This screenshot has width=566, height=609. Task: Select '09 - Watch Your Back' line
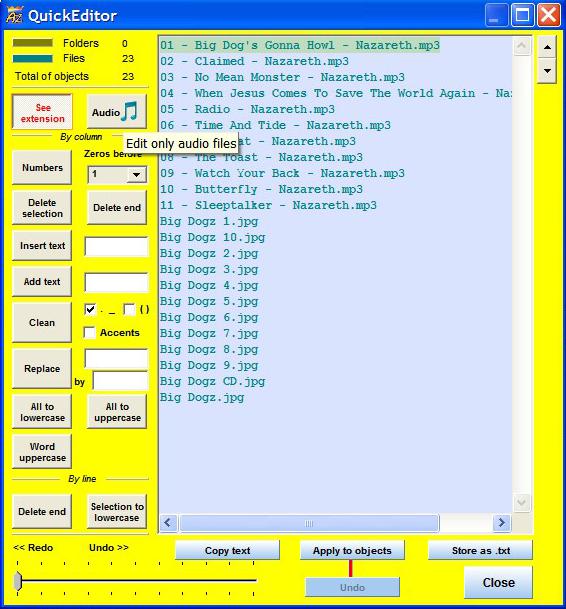click(282, 173)
